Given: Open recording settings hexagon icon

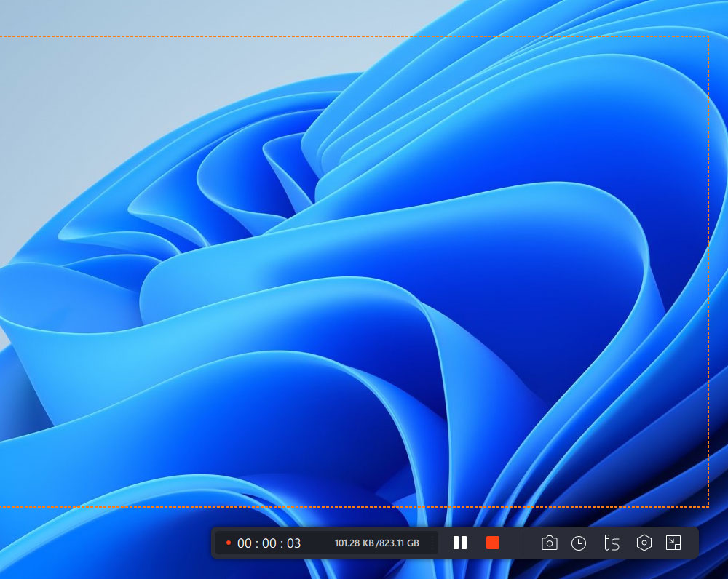Looking at the screenshot, I should [x=644, y=543].
